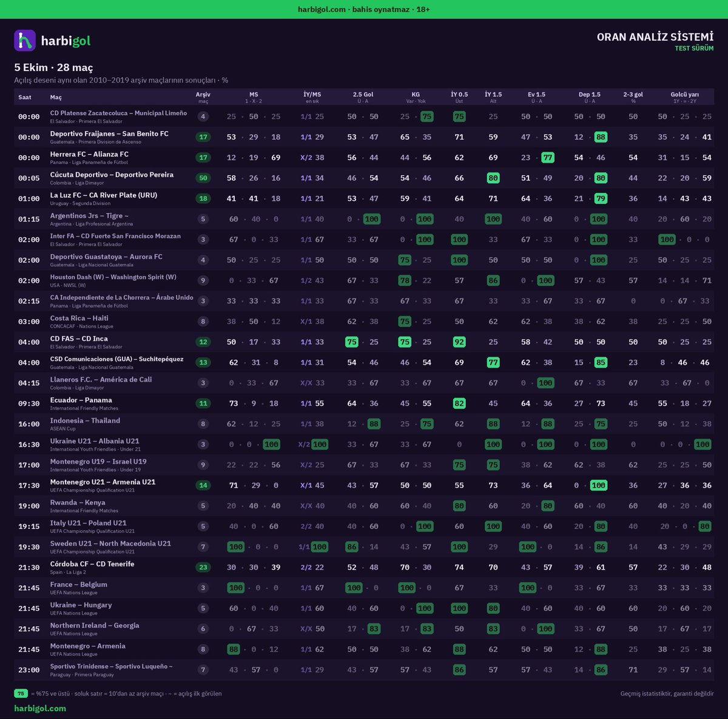Open the 'Deportivo Fraijanes – San Benito FC' match
This screenshot has width=728, height=719.
tap(109, 133)
